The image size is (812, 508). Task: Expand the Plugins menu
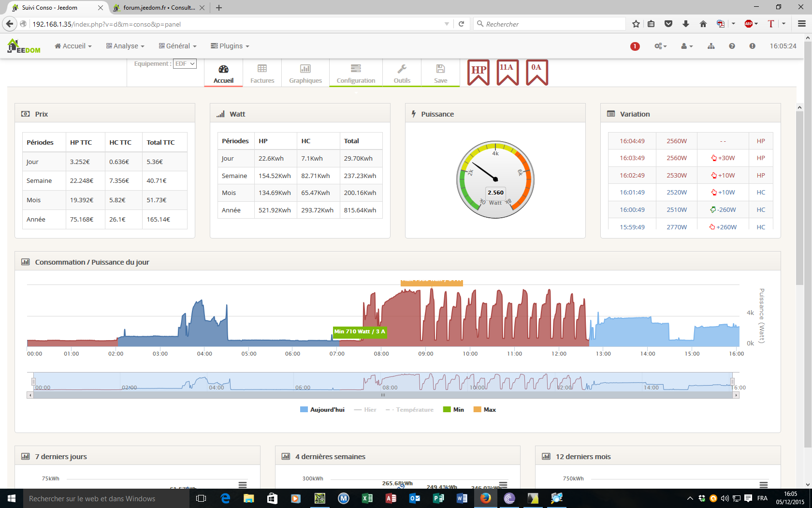pos(230,46)
